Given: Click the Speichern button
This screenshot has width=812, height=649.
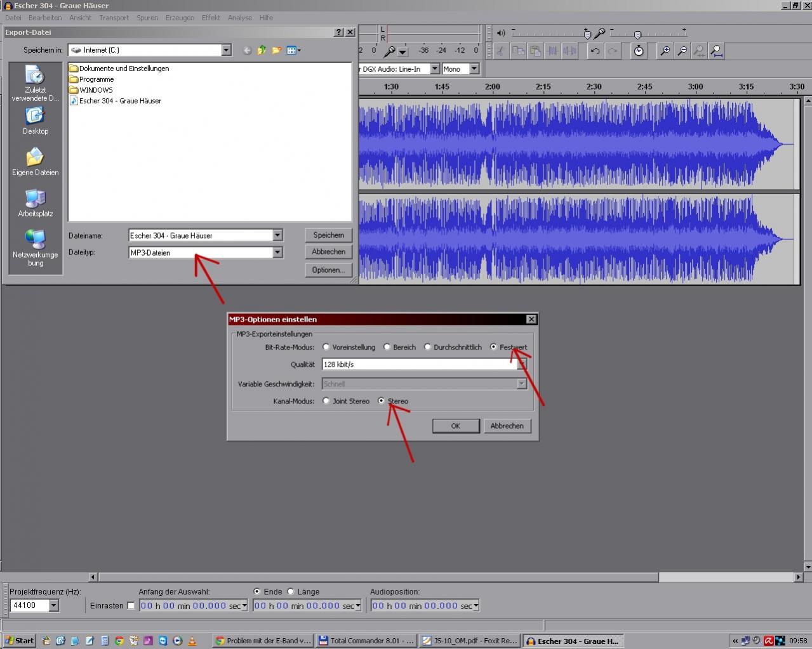Looking at the screenshot, I should click(328, 235).
